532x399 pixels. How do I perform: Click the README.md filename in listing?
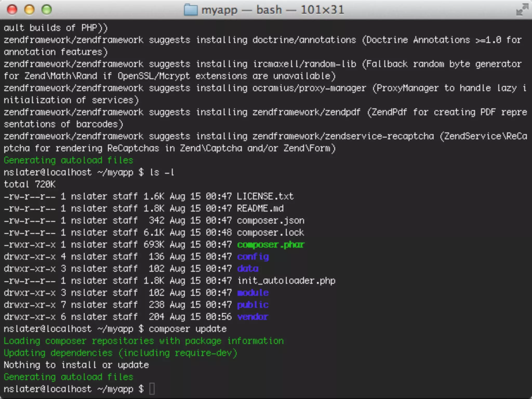(x=260, y=208)
